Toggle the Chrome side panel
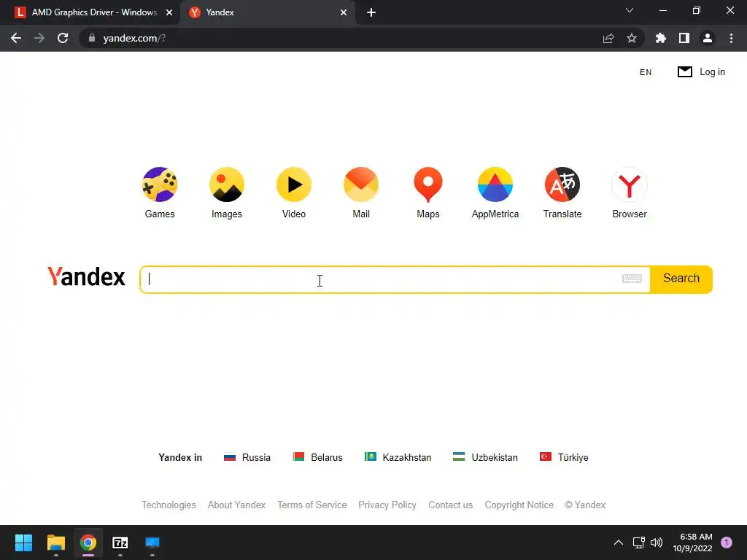 tap(684, 38)
